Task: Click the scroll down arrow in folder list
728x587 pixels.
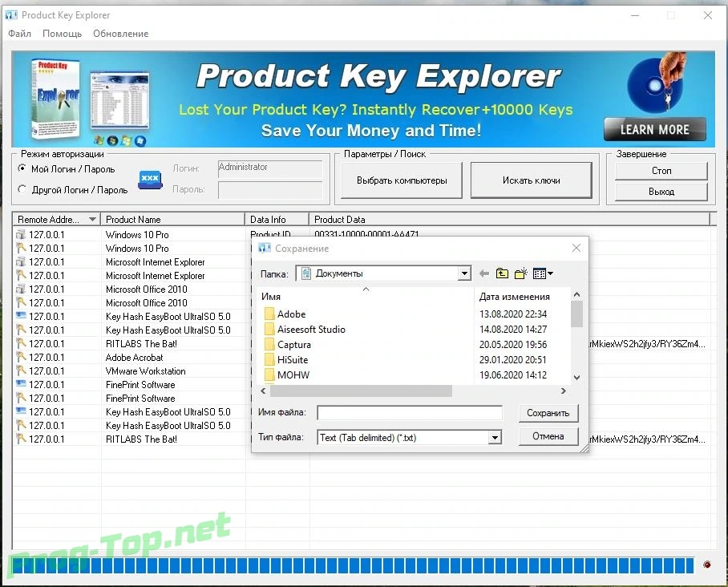Action: (x=576, y=377)
